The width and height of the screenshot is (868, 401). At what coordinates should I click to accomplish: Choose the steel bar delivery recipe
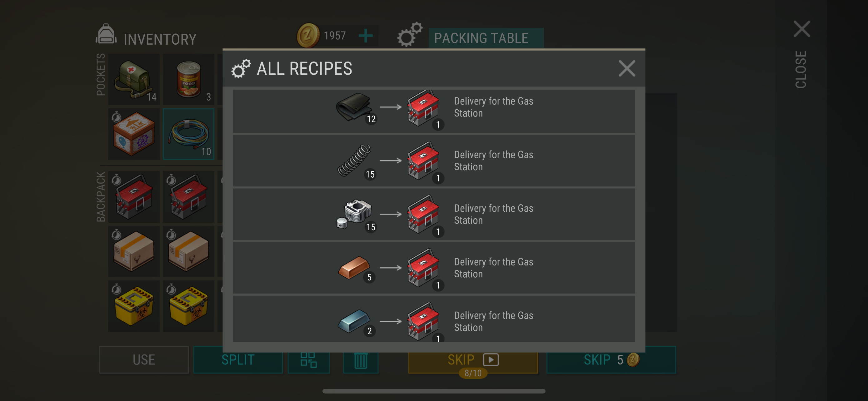click(434, 319)
